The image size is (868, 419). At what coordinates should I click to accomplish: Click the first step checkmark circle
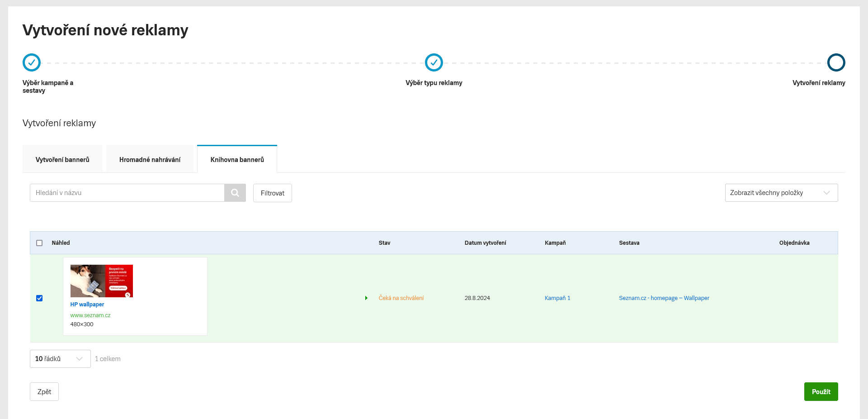(x=32, y=62)
